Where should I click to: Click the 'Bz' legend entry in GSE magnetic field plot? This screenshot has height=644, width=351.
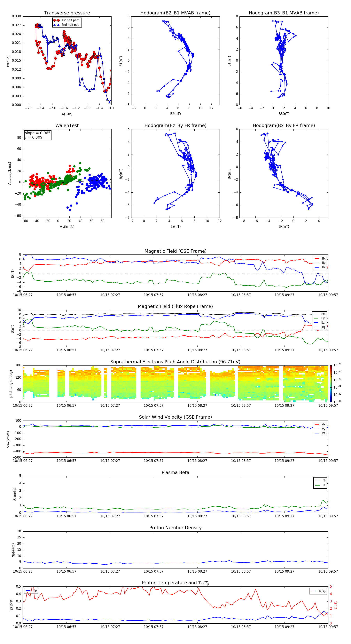[x=320, y=267]
